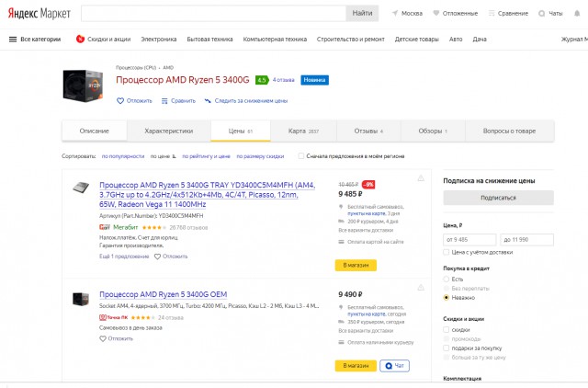Click warning icon on the OEM offer
This screenshot has width=588, height=388.
pos(421,288)
